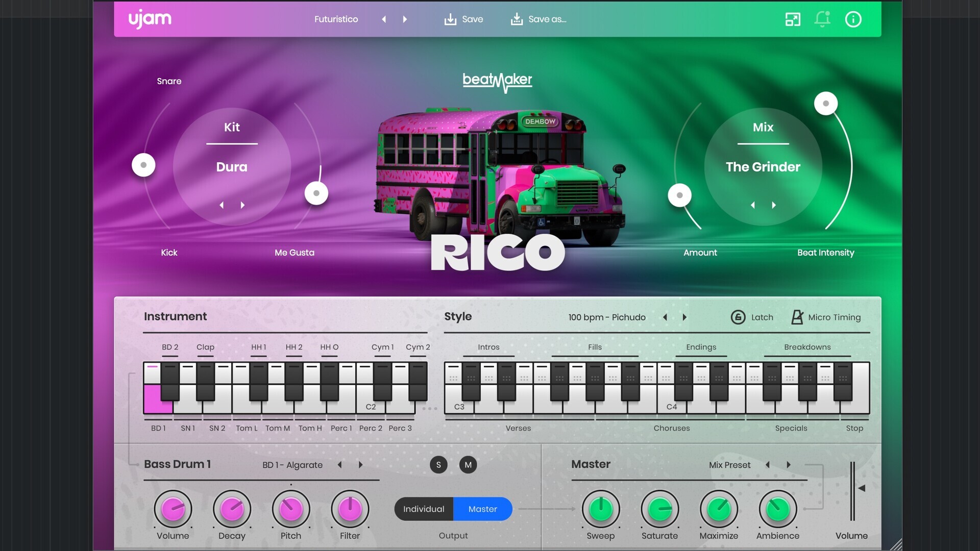Click the Ambience knob
Screen dimensions: 980x551
tap(778, 509)
